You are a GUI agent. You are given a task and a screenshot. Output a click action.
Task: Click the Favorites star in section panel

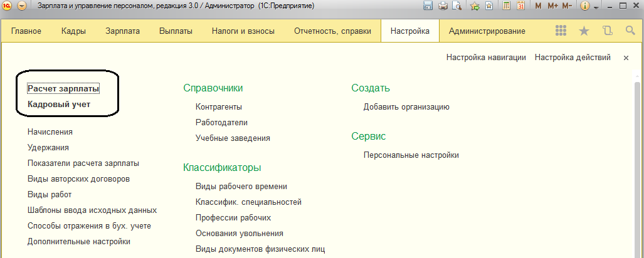point(584,31)
